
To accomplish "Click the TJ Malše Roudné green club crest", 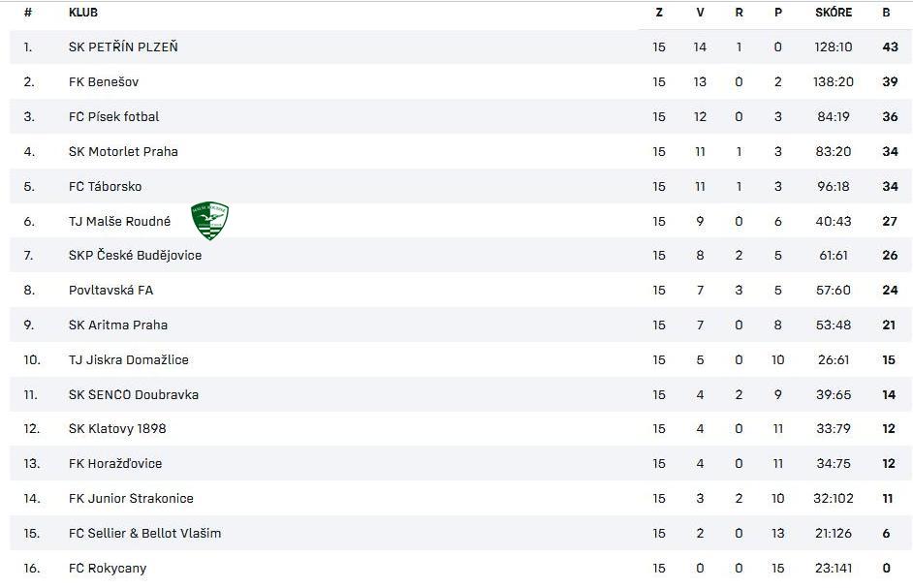I will point(209,221).
